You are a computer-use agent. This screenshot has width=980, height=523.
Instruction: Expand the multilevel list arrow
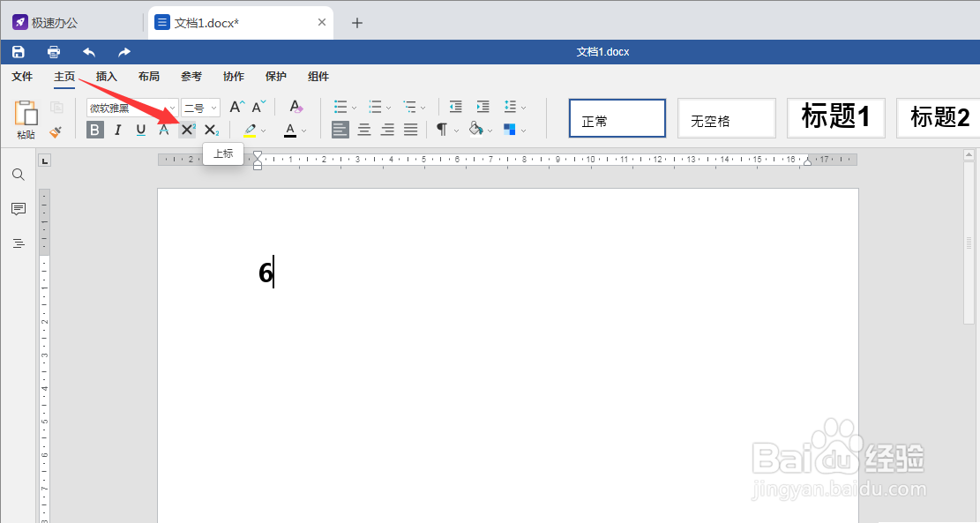point(423,108)
